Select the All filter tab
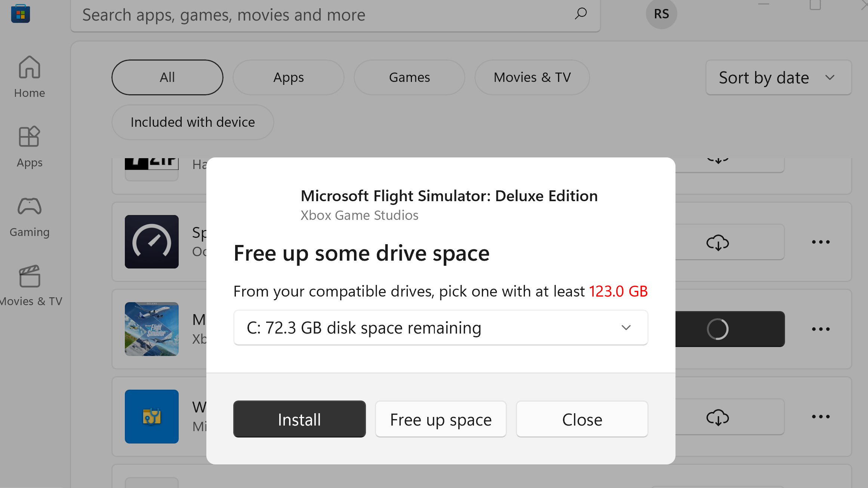Screen dimensions: 868x488 coord(167,77)
